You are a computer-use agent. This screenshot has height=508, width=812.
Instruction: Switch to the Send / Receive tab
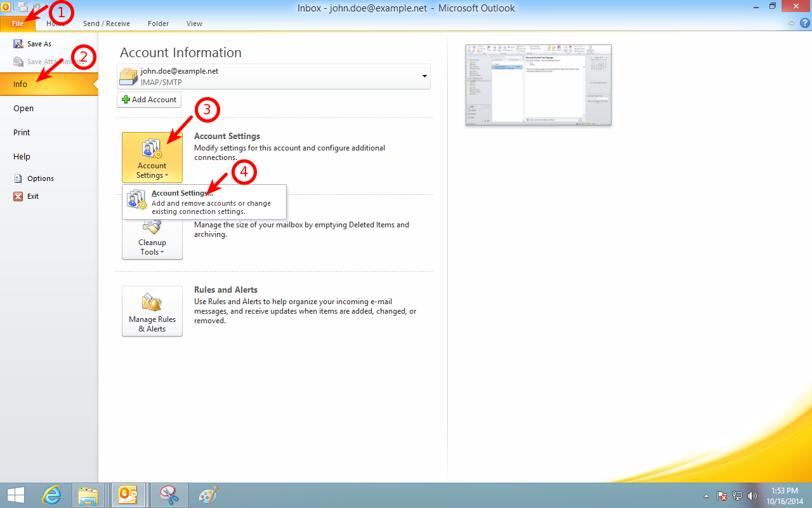click(107, 23)
